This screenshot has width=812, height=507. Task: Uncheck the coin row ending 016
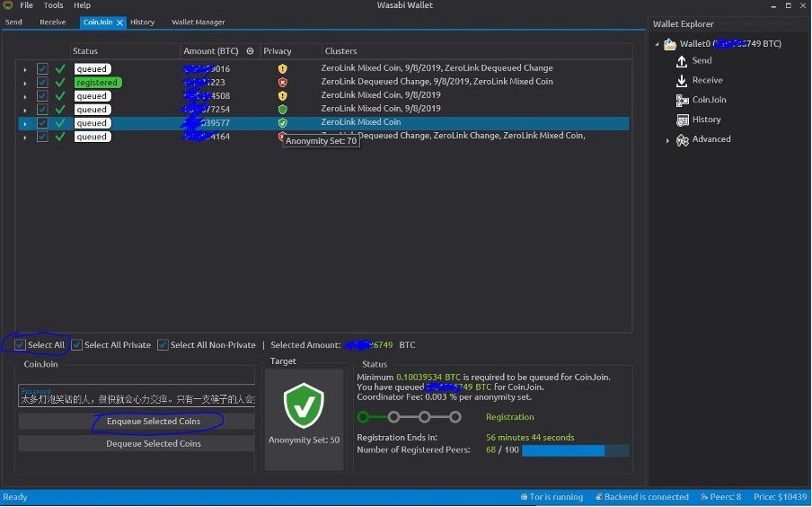point(42,68)
